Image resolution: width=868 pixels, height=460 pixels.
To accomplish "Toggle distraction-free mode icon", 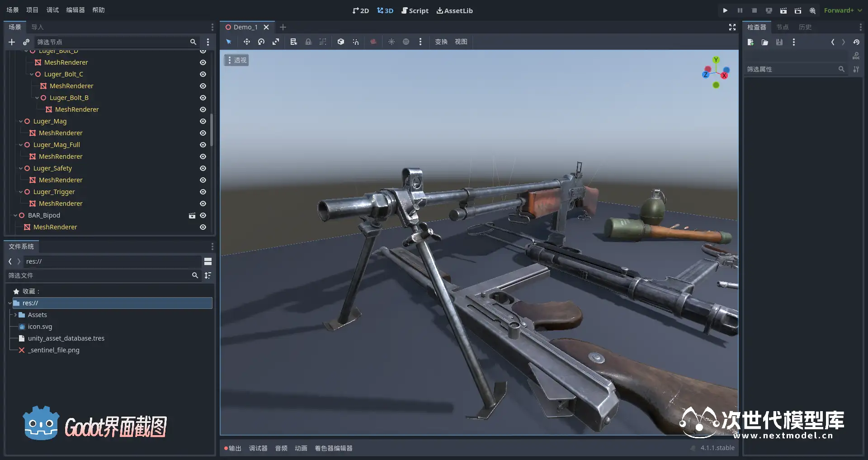I will (732, 27).
